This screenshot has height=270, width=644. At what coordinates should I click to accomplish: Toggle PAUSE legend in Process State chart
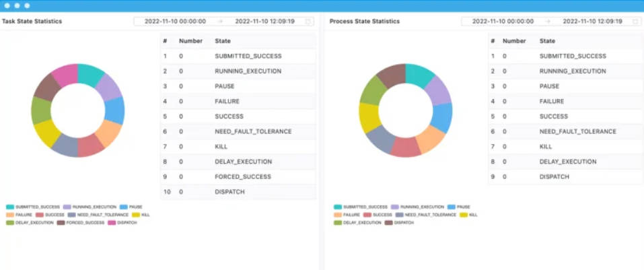point(459,207)
